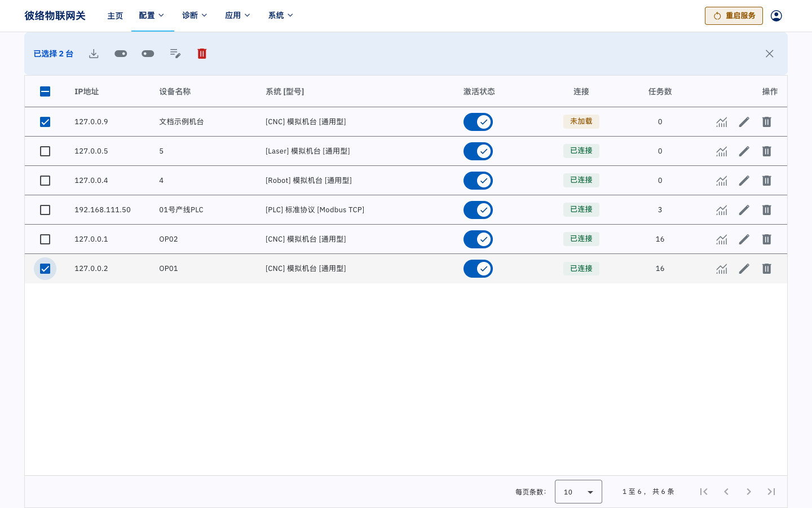Viewport: 812px width, 508px height.
Task: Edit the device 127.0.0.4
Action: pyautogui.click(x=744, y=181)
